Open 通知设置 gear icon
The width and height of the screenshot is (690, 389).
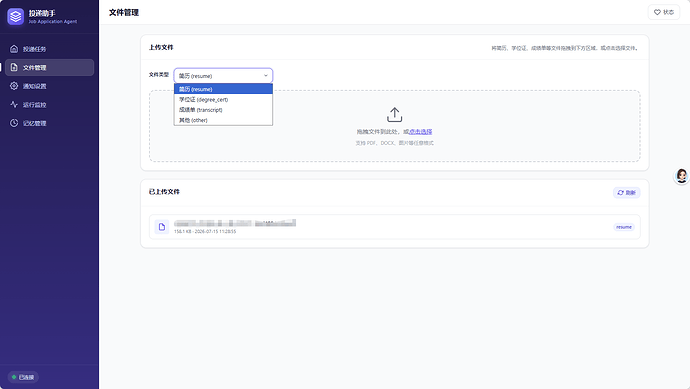point(14,86)
